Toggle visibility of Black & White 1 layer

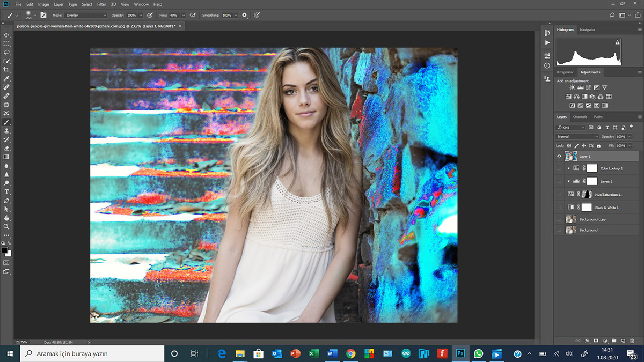click(x=559, y=208)
